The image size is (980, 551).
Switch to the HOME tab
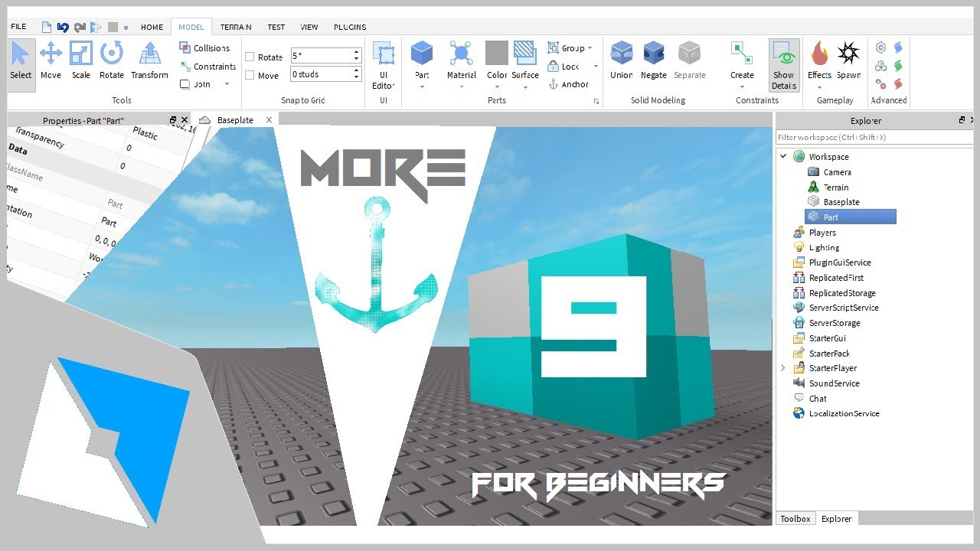pos(152,27)
